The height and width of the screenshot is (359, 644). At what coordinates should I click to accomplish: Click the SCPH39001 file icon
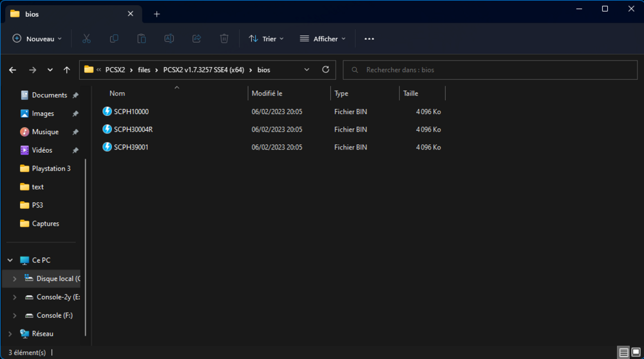(x=107, y=147)
